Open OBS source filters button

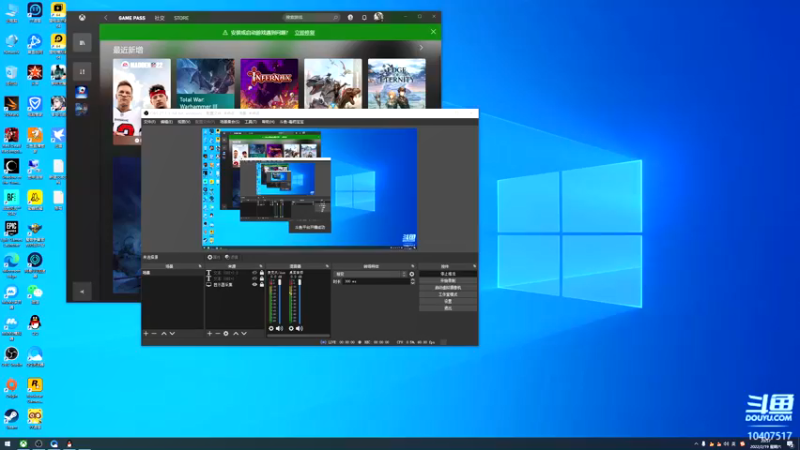pos(232,257)
